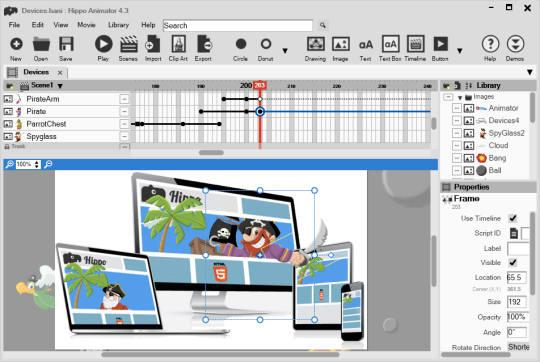Open the Scene1 dropdown arrow

tap(60, 86)
